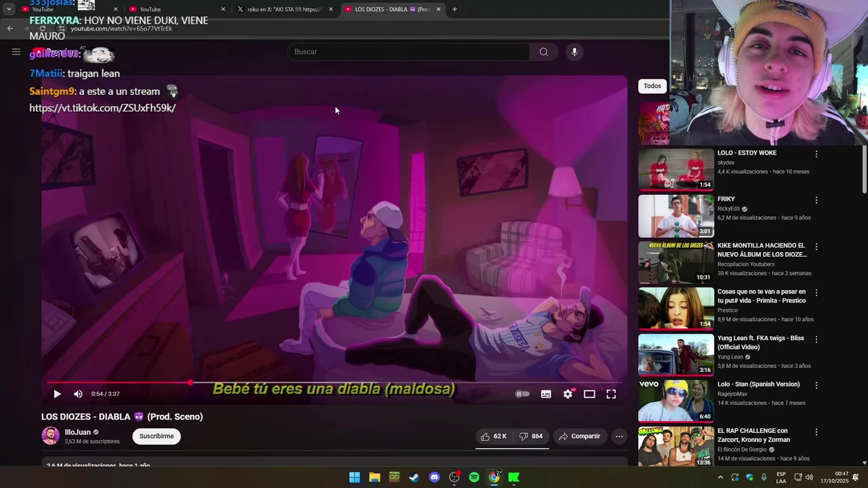This screenshot has width=868, height=488.
Task: Open options for LOLO - ESTOY WOKE
Action: click(x=816, y=154)
